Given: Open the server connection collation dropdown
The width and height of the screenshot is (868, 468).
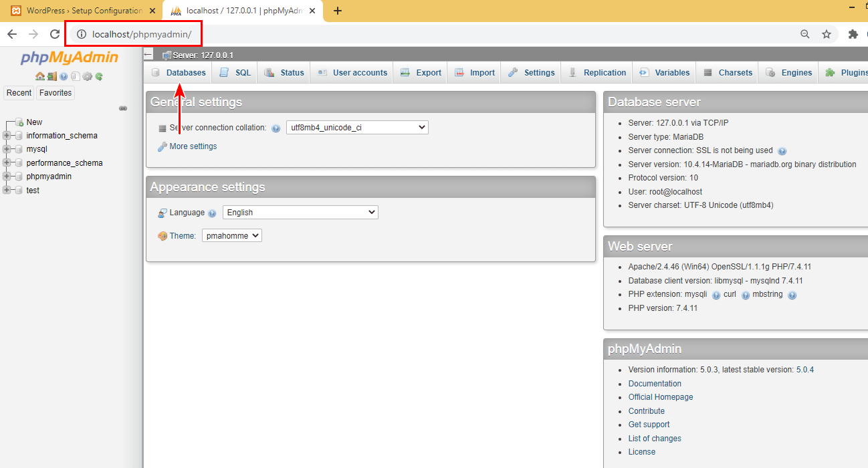Looking at the screenshot, I should point(357,128).
